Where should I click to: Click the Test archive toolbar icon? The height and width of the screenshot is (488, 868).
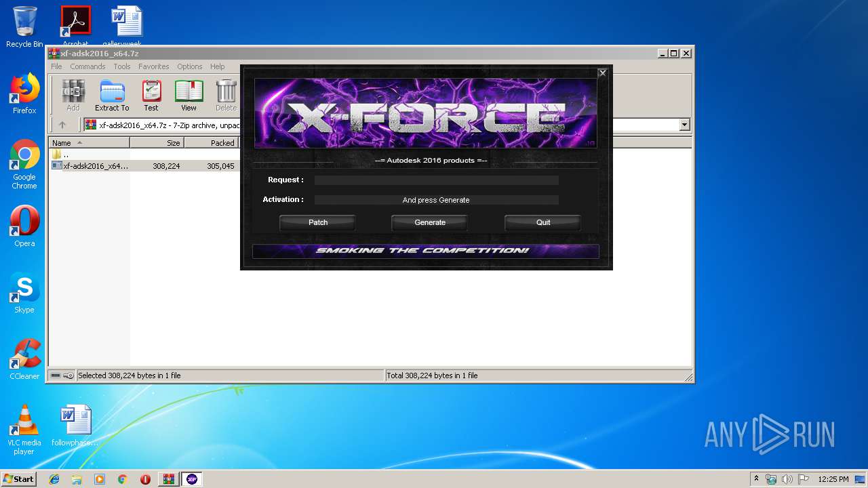point(151,95)
